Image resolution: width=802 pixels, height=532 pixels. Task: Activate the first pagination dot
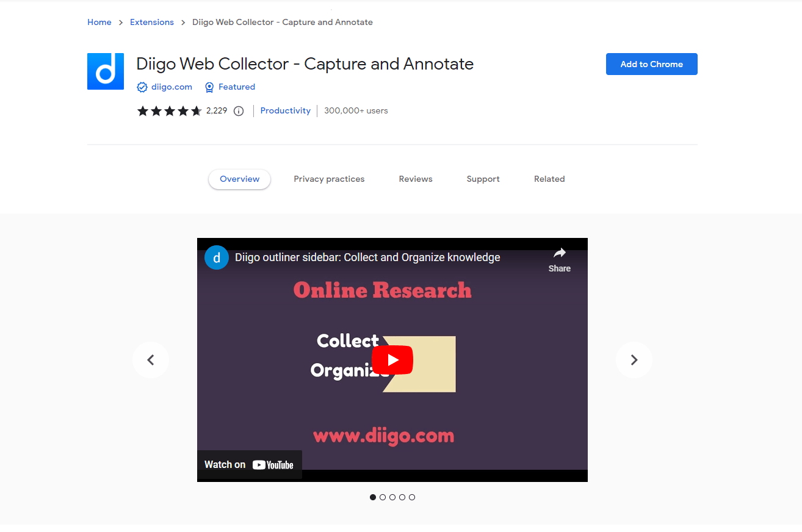(x=373, y=497)
